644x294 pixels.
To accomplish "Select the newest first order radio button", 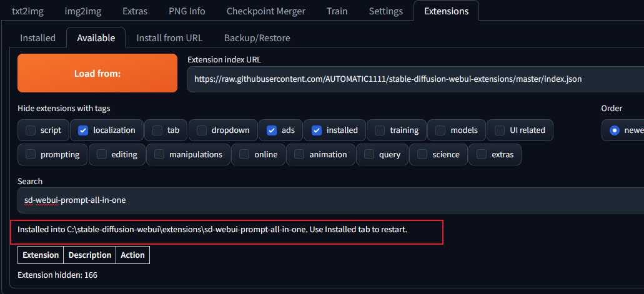I will click(x=615, y=130).
